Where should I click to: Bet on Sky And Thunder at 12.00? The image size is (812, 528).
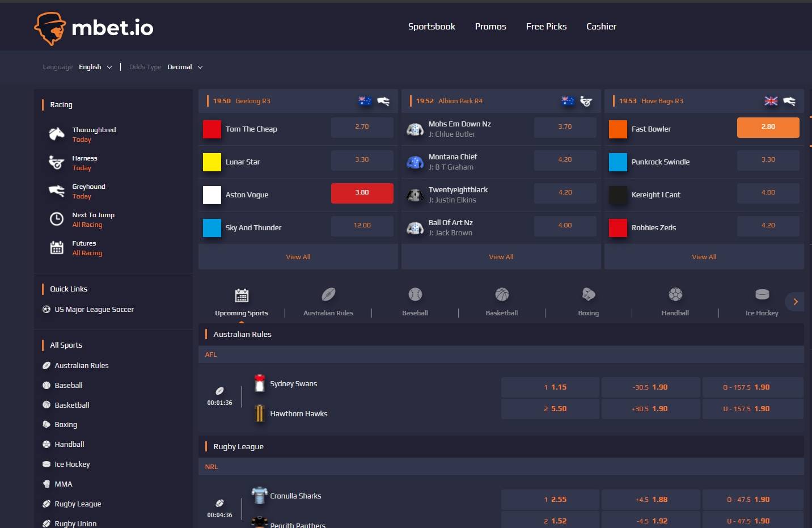[362, 226]
